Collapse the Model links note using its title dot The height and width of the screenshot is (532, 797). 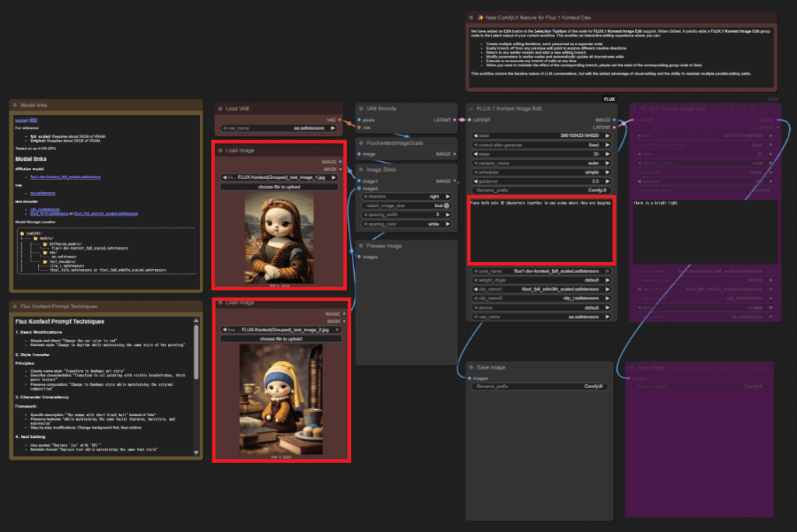pyautogui.click(x=15, y=105)
